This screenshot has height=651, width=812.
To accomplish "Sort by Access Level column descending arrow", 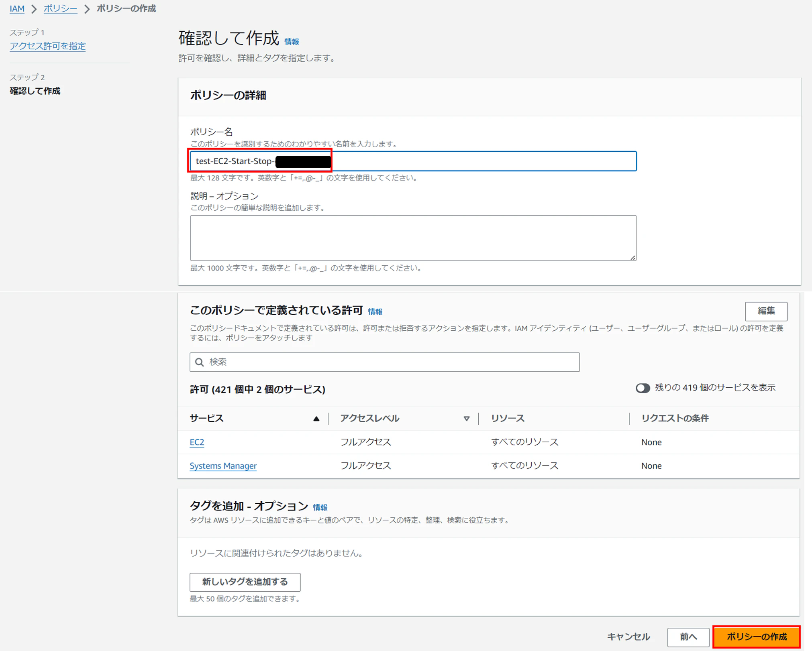I will pos(466,419).
